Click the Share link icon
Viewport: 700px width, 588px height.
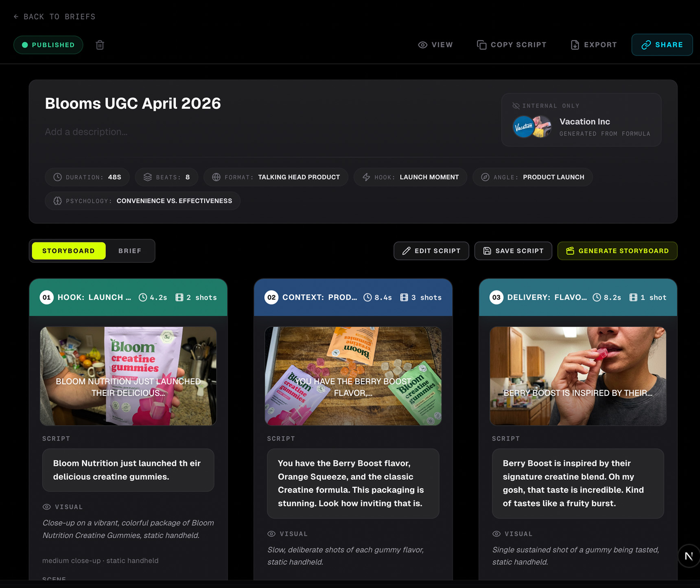coord(646,45)
